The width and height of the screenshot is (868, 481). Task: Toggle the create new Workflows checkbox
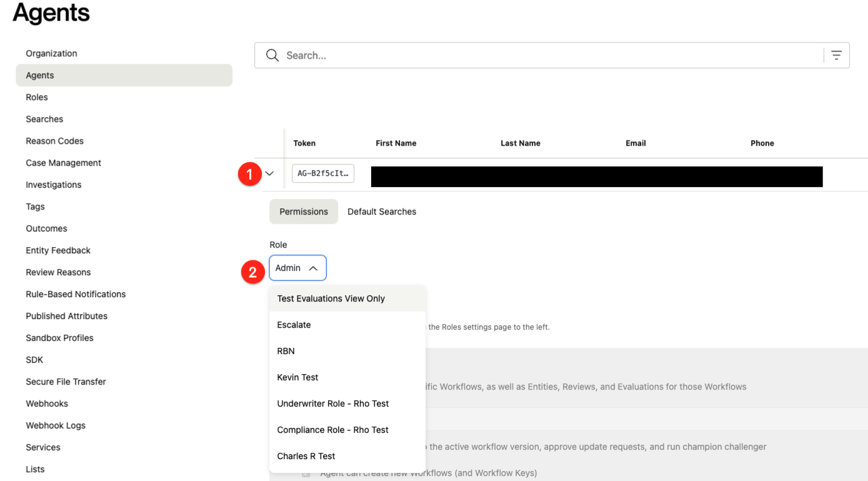(x=306, y=473)
